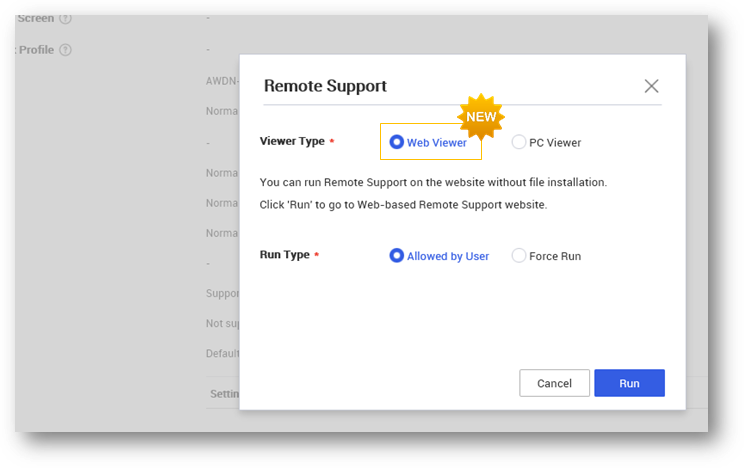Viewport: 744px width, 468px height.
Task: Close the Remote Support dialog
Action: click(651, 86)
